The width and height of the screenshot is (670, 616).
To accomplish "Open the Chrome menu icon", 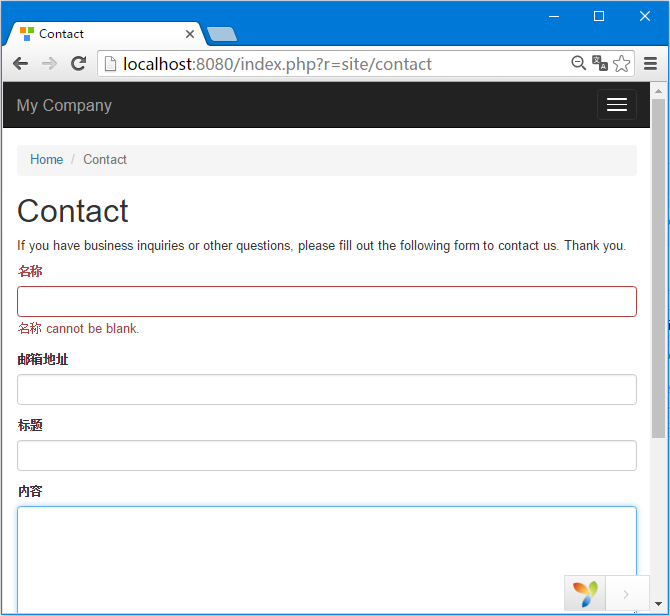I will point(650,64).
